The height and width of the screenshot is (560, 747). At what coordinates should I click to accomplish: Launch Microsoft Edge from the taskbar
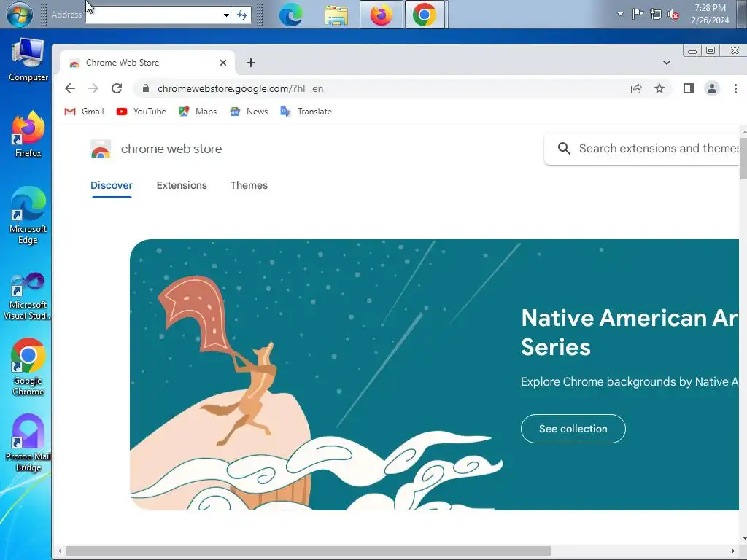pyautogui.click(x=290, y=15)
